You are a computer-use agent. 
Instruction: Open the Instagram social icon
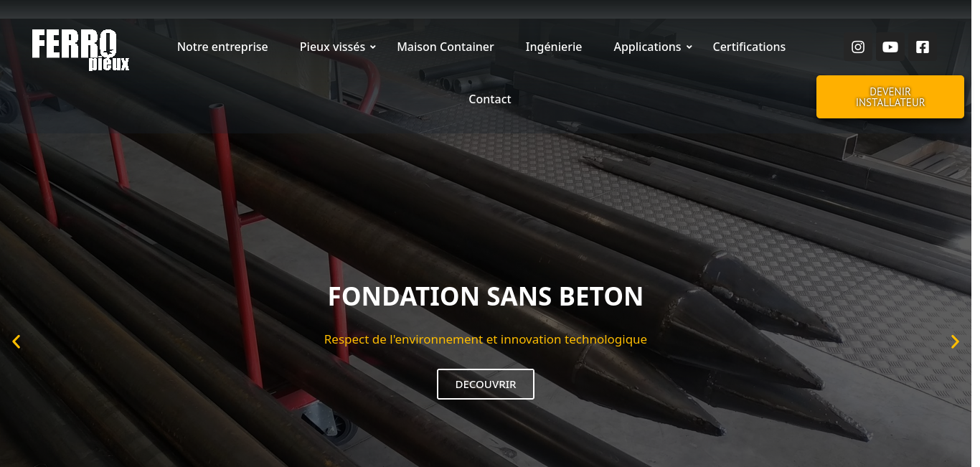[857, 47]
